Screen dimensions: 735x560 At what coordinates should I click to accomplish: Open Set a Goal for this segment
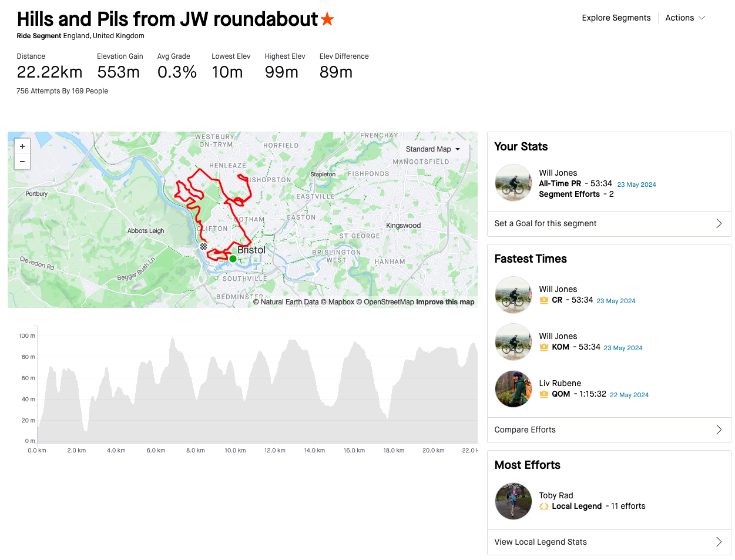609,223
